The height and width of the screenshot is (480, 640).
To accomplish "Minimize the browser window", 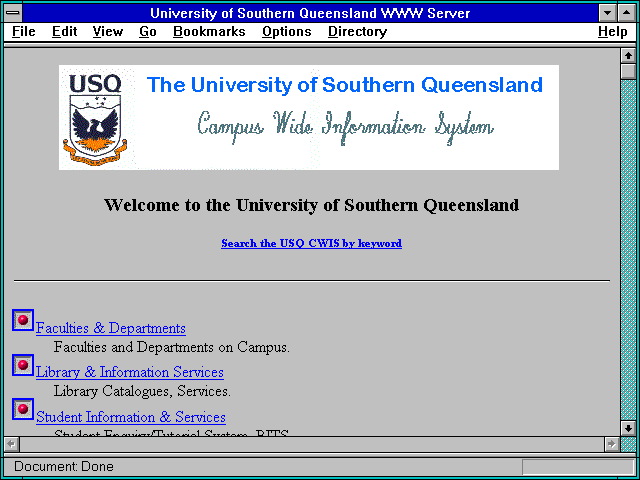I will click(608, 13).
